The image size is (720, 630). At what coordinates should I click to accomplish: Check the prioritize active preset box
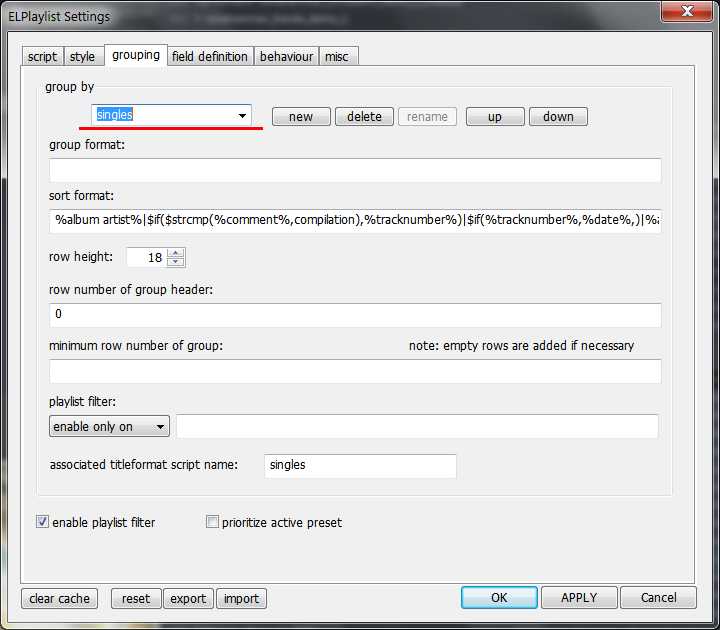point(212,522)
